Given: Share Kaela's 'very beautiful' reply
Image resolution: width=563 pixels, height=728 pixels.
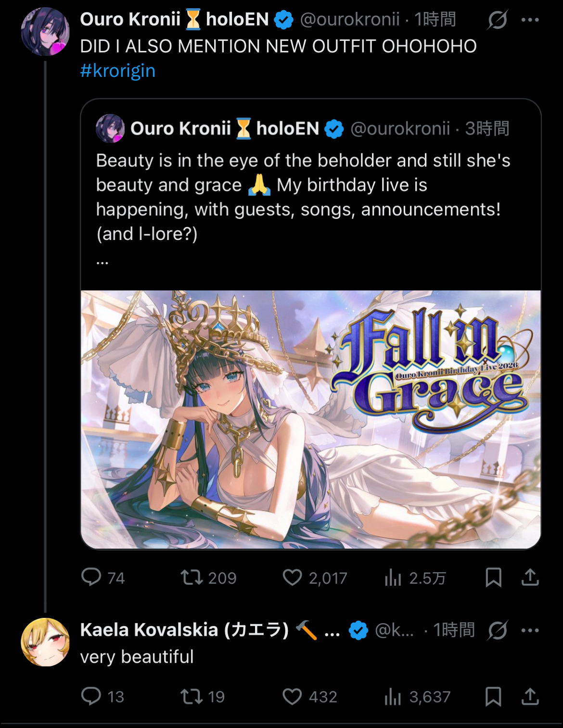Looking at the screenshot, I should pyautogui.click(x=530, y=696).
